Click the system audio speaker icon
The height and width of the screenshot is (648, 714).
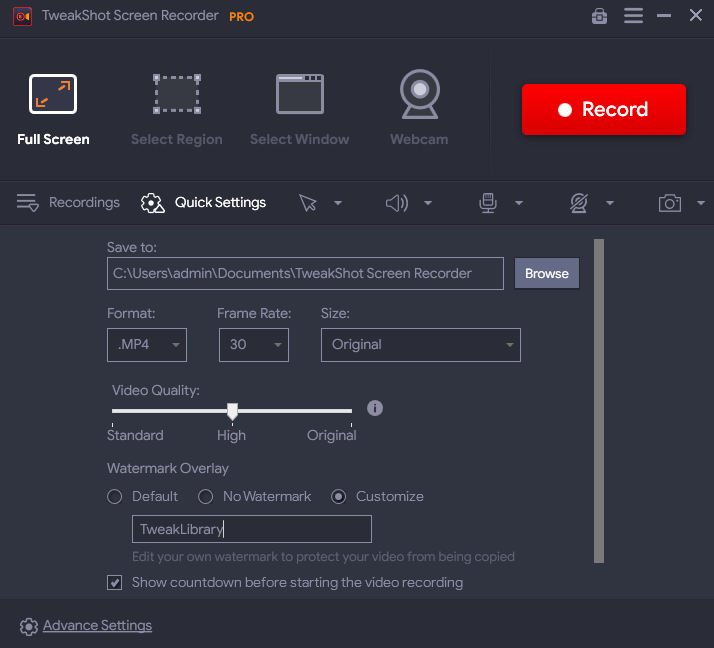click(397, 203)
